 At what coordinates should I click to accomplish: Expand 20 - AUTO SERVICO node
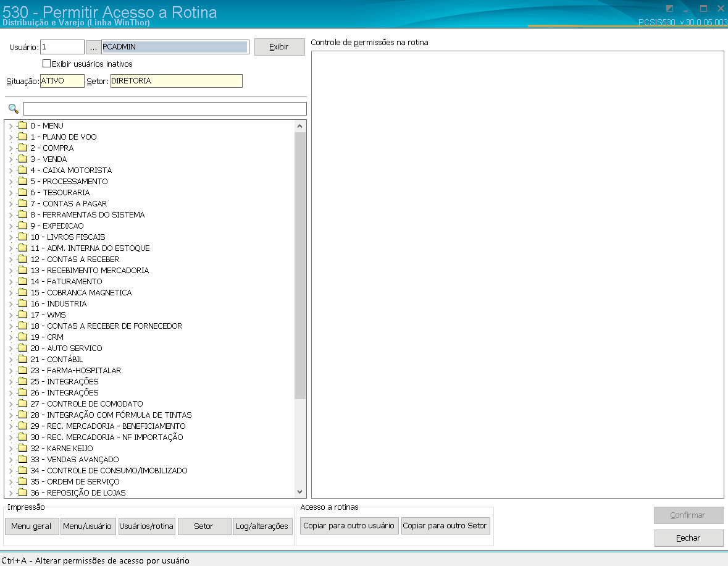pos(10,348)
